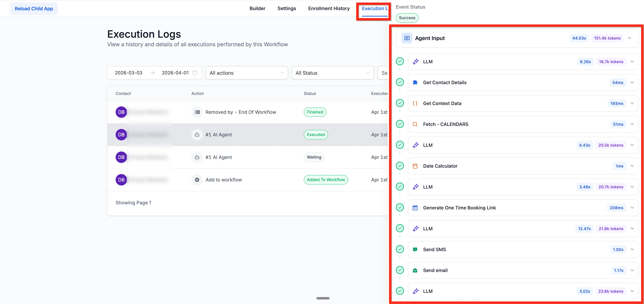Switch to the Enrollment History tab
The height and width of the screenshot is (304, 644).
click(329, 8)
